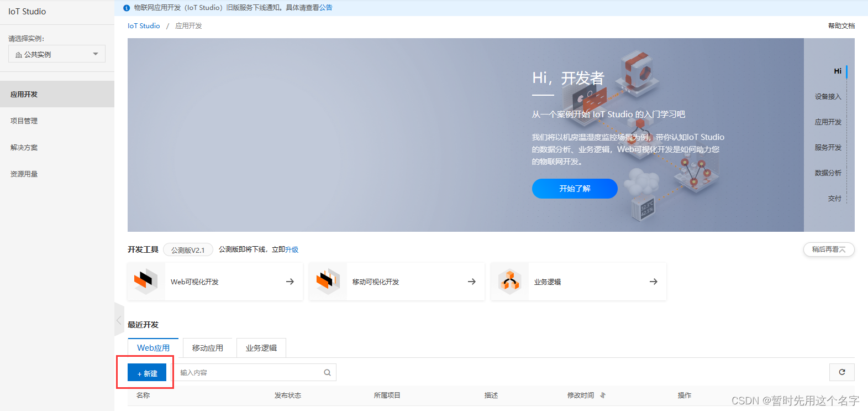Screen dimensions: 868x411
Task: Collapse the left sidebar with chevron handle
Action: pos(119,320)
